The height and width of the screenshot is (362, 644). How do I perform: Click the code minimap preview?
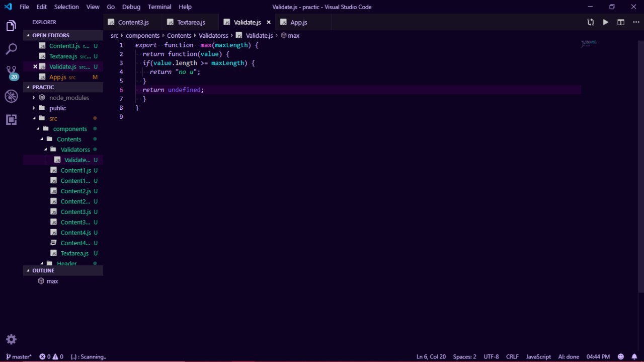(x=589, y=43)
